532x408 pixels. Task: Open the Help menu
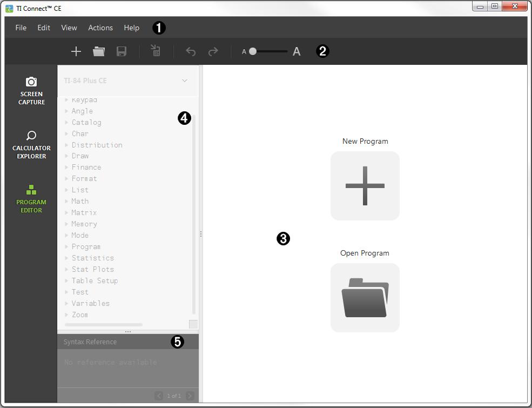coord(132,28)
